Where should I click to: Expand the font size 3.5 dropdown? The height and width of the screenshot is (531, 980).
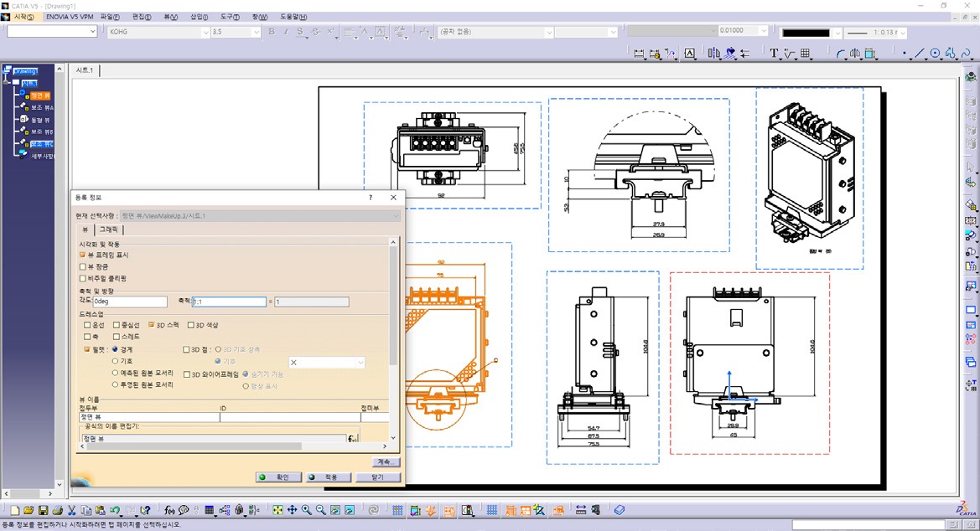pos(257,32)
